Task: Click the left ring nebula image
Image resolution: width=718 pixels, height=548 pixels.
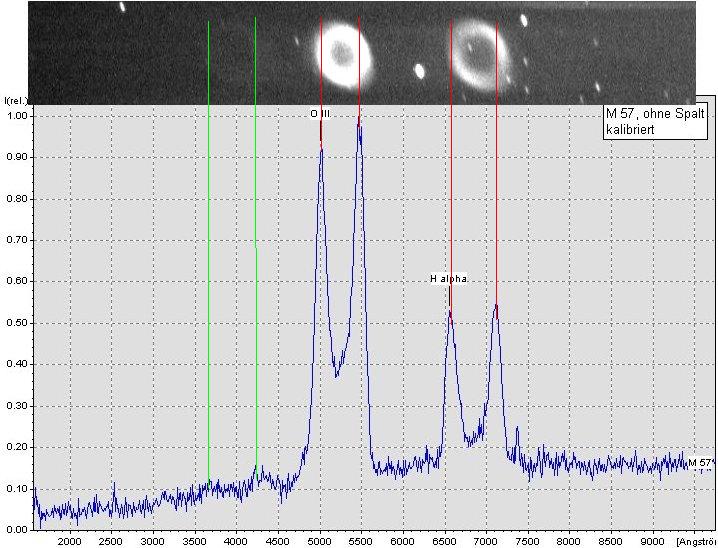Action: [339, 51]
